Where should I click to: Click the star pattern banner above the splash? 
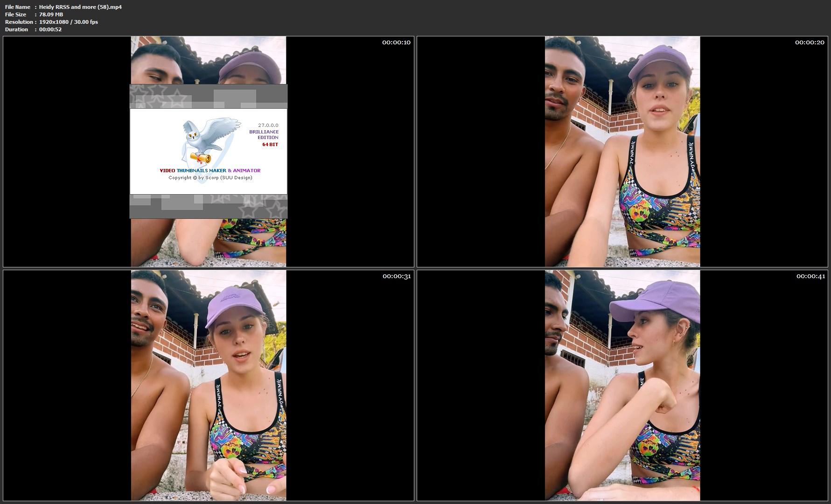coord(208,97)
